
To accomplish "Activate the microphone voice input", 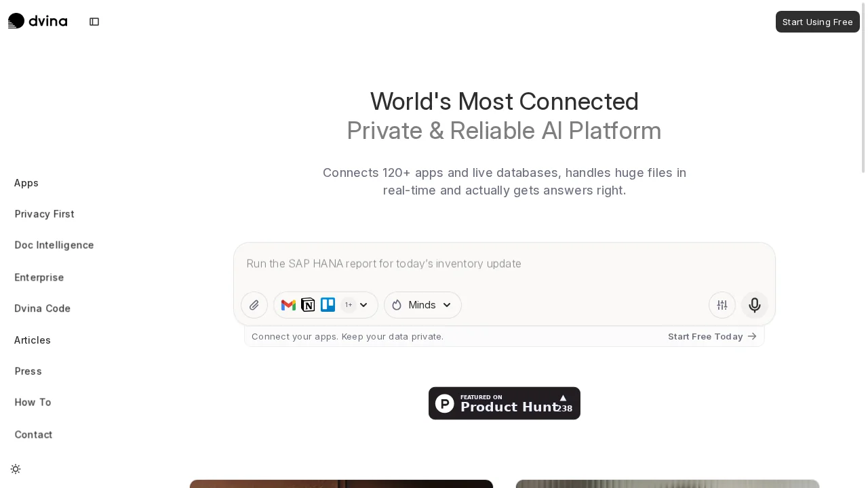I will pyautogui.click(x=754, y=305).
